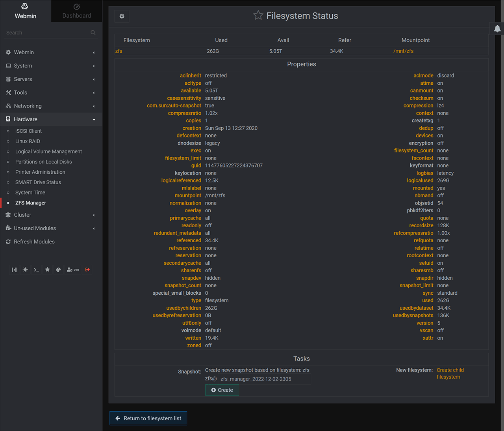Edit the quota property link
This screenshot has height=431, width=504.
pos(426,218)
